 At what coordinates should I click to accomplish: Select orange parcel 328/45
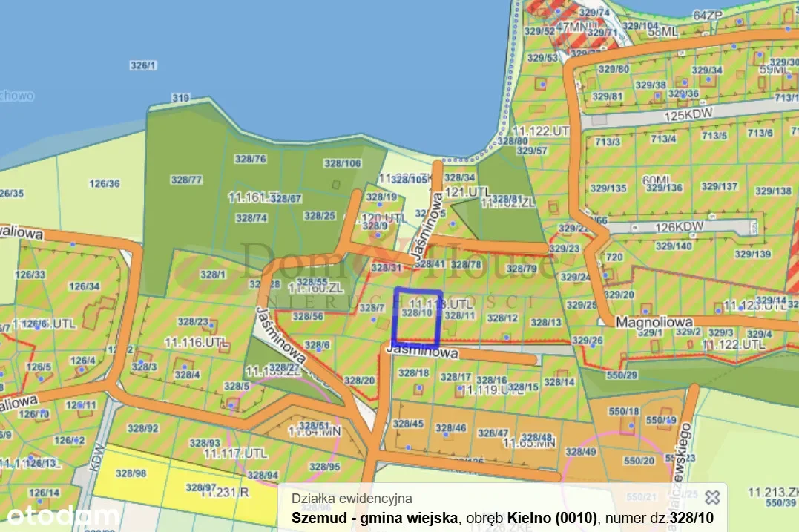coord(407,424)
